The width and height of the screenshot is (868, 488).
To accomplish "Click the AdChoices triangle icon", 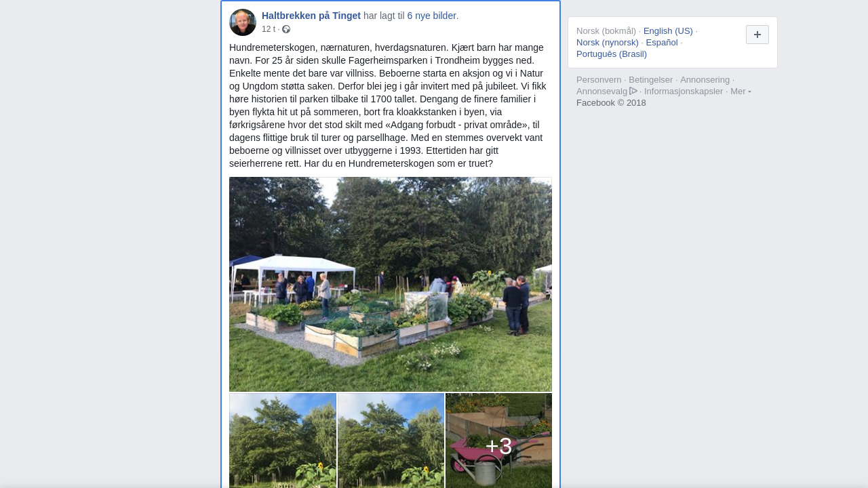I will click(x=633, y=91).
